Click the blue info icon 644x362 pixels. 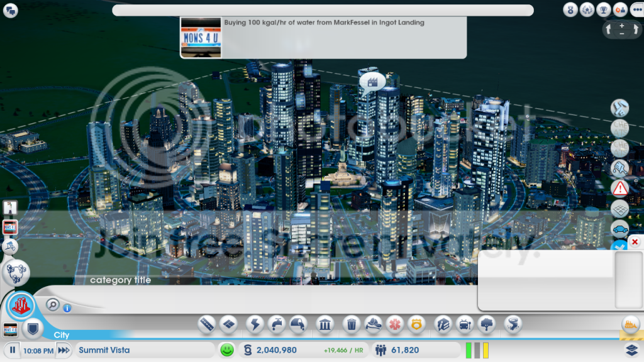coord(67,308)
